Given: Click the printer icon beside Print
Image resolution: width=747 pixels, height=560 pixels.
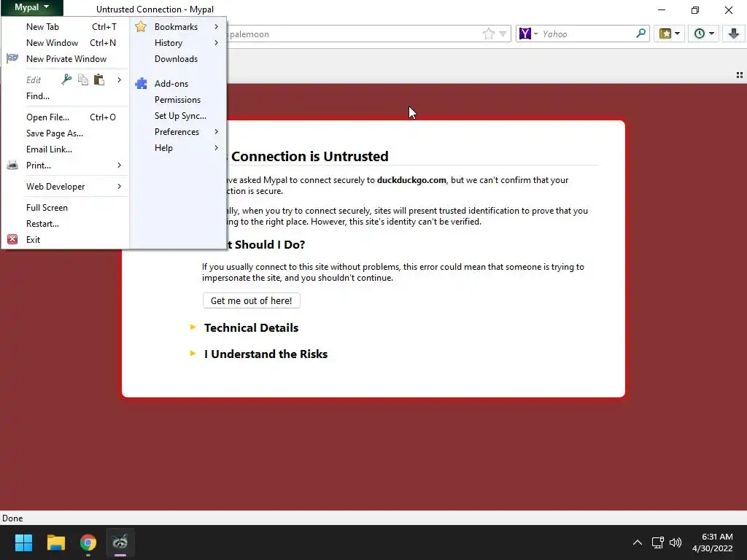Looking at the screenshot, I should pos(12,166).
